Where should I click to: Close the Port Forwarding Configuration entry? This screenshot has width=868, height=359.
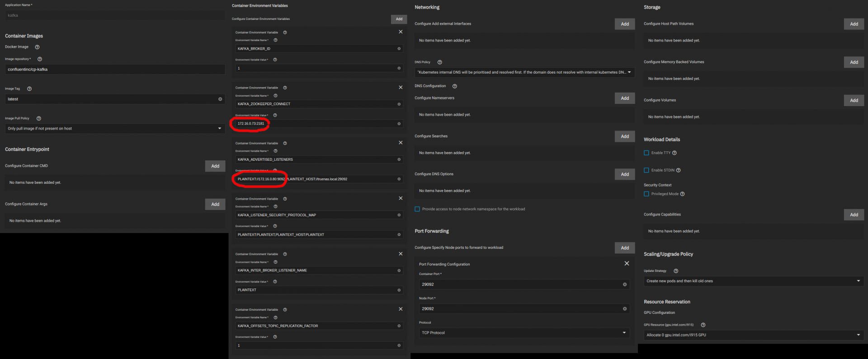click(627, 263)
